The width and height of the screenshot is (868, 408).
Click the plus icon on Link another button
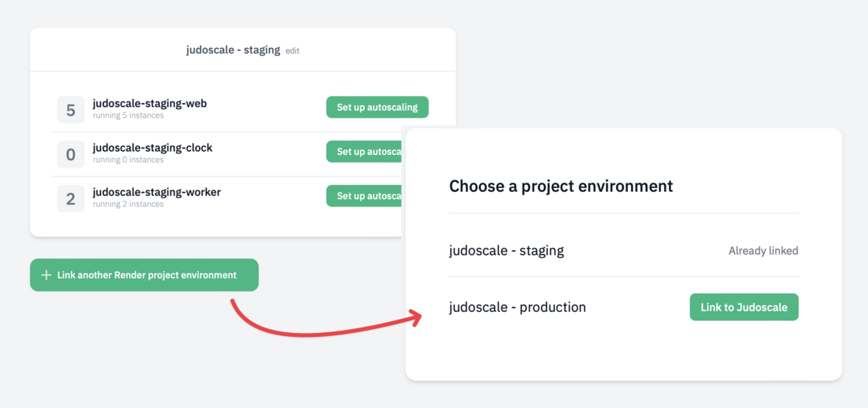click(46, 275)
